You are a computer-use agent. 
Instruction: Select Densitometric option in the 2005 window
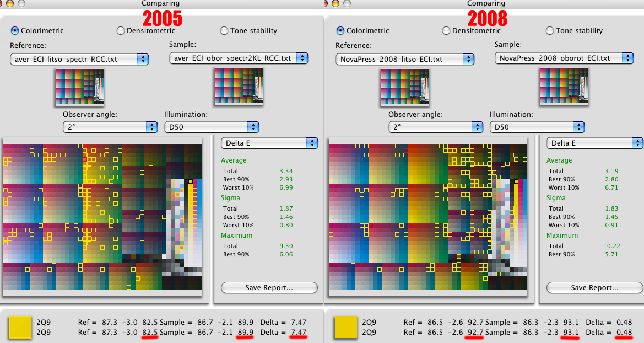point(121,31)
